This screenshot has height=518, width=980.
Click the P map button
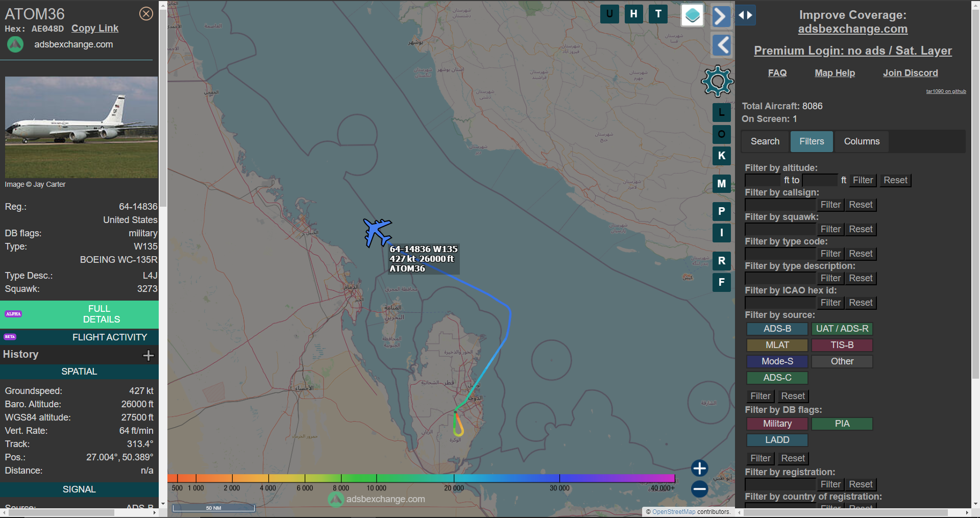click(722, 211)
